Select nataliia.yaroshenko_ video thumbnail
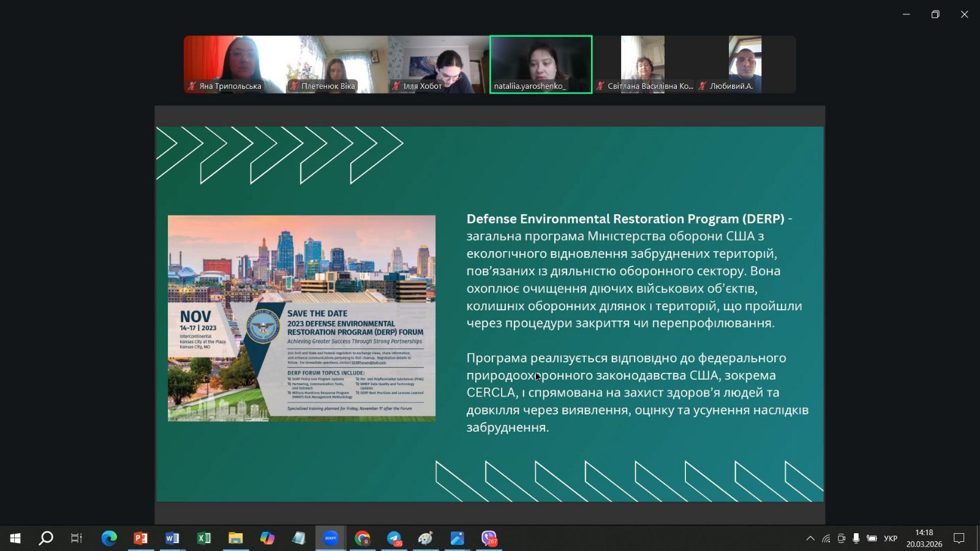980x551 pixels. (541, 64)
